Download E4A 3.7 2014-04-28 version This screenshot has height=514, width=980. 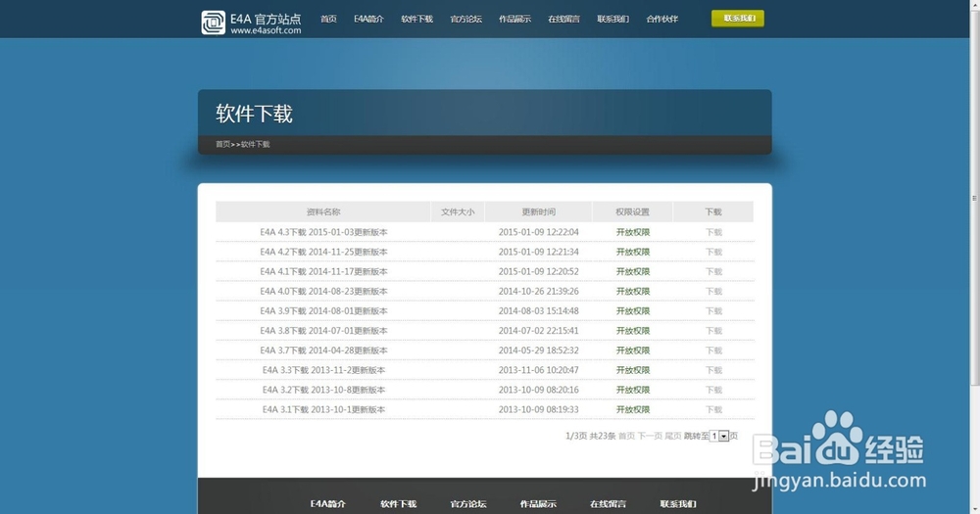point(713,350)
